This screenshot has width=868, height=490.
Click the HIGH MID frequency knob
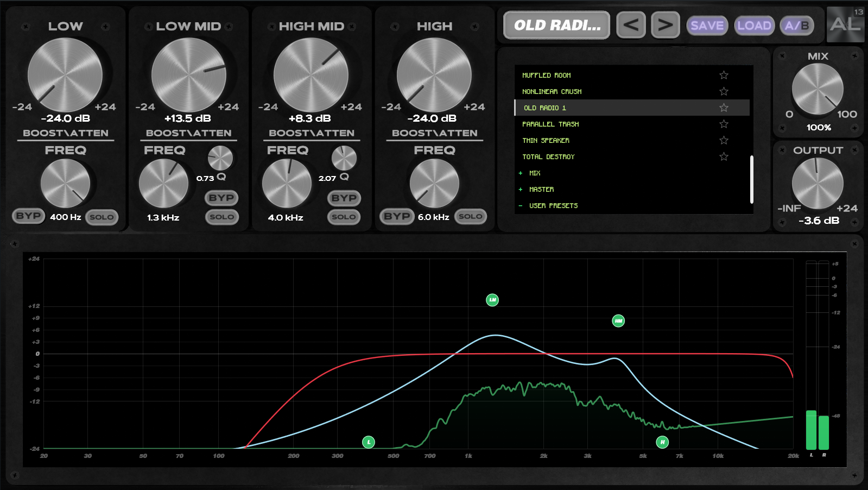point(287,184)
